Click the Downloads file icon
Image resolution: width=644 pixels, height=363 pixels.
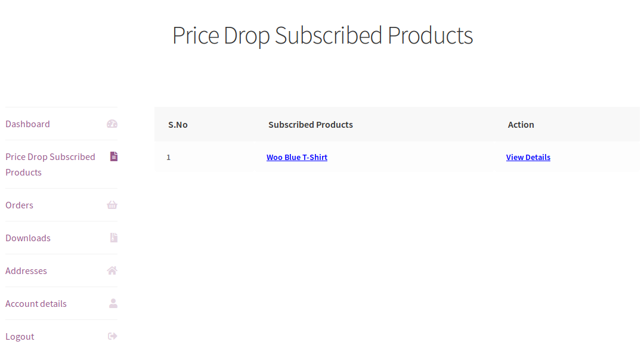[x=113, y=238]
